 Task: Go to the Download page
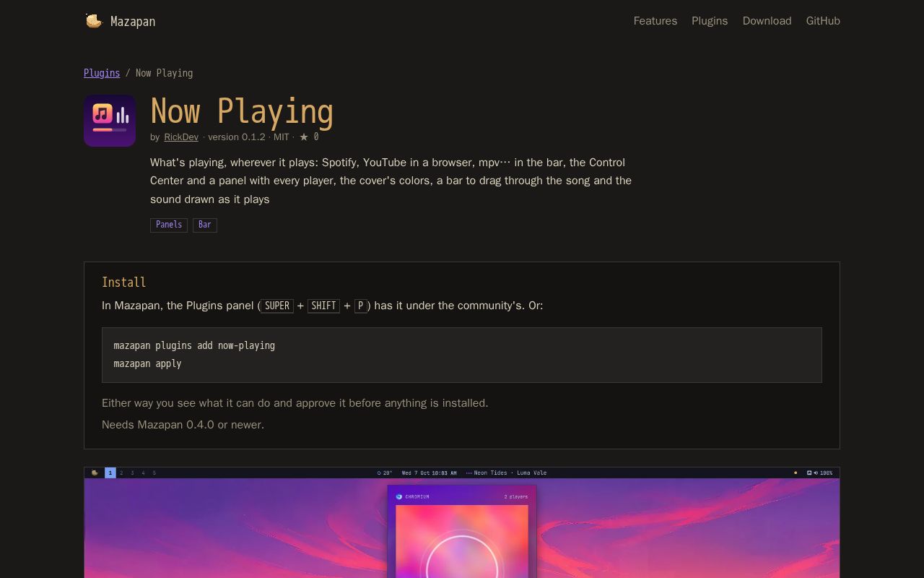coord(767,21)
